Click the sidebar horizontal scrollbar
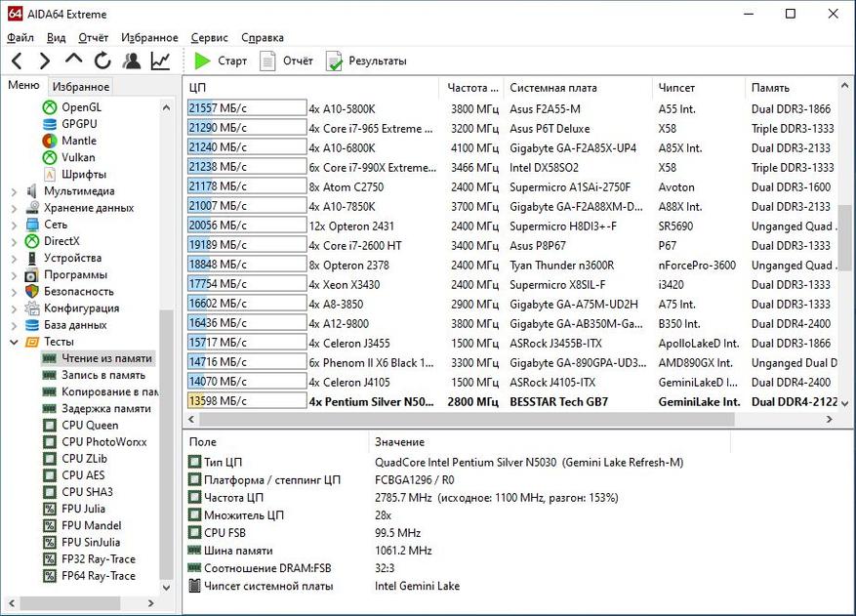 pyautogui.click(x=70, y=603)
